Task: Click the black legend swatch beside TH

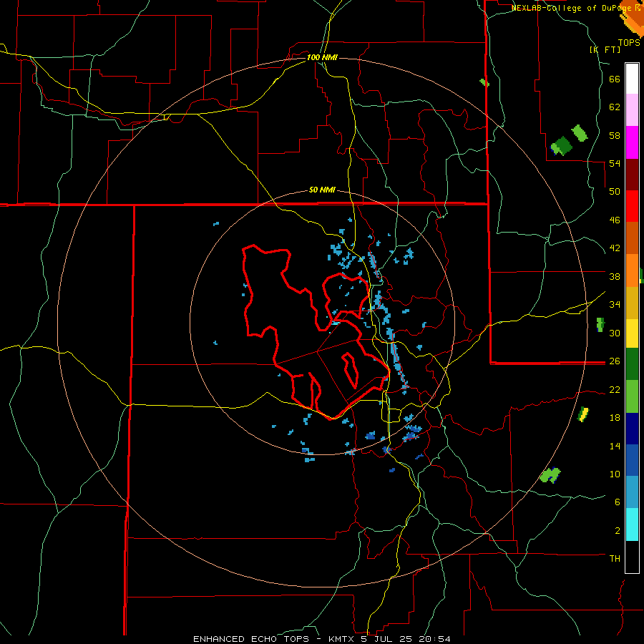Action: click(632, 557)
